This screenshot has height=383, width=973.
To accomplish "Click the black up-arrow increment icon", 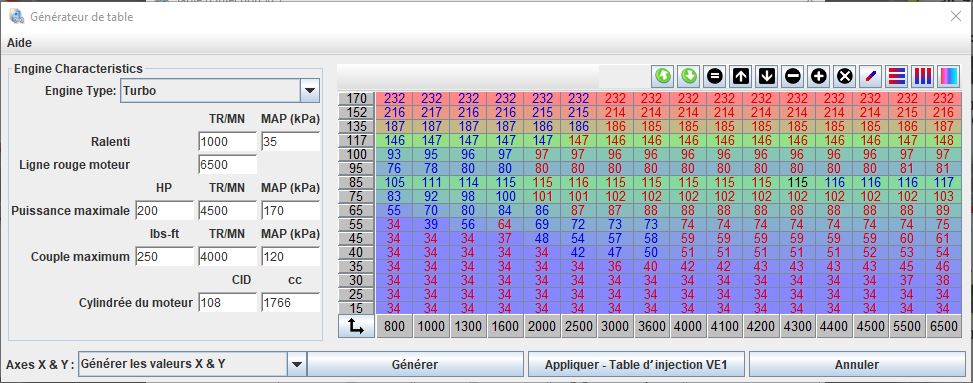I will click(x=741, y=76).
